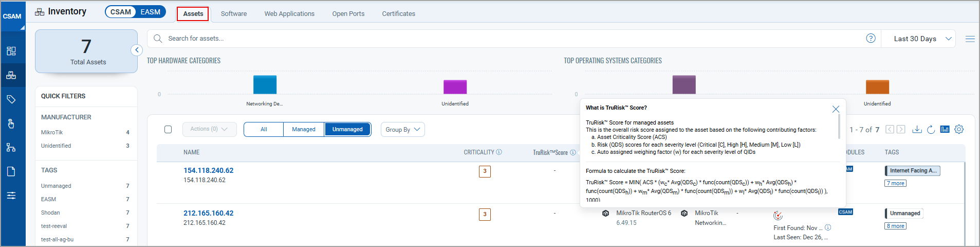Open the Tags icon in the left sidebar

pos(11,99)
